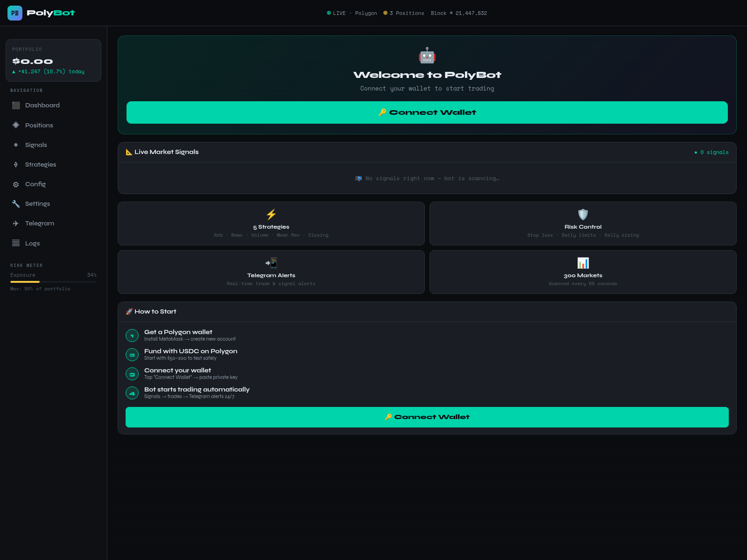Click the Telegram Alerts phone icon
This screenshot has height=560, width=747.
tap(271, 263)
